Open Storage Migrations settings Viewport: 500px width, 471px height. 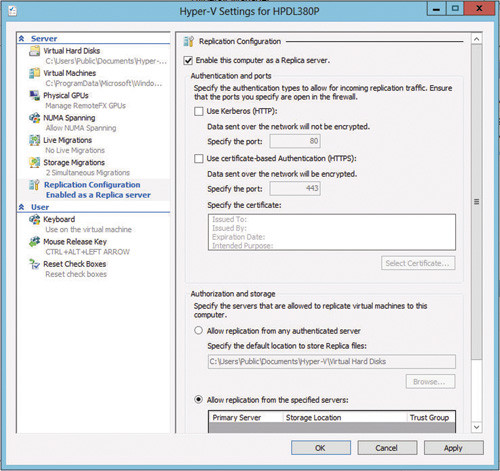[74, 163]
